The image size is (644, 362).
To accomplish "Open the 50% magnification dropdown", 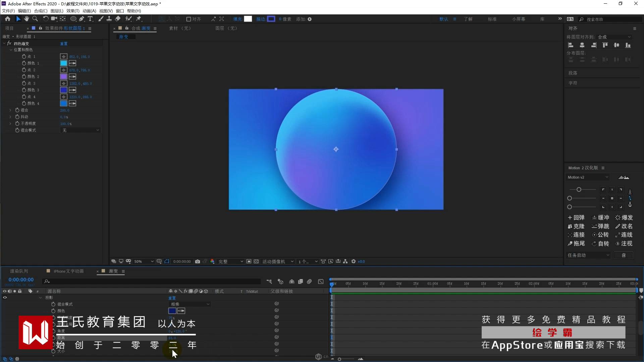I will coord(144,261).
